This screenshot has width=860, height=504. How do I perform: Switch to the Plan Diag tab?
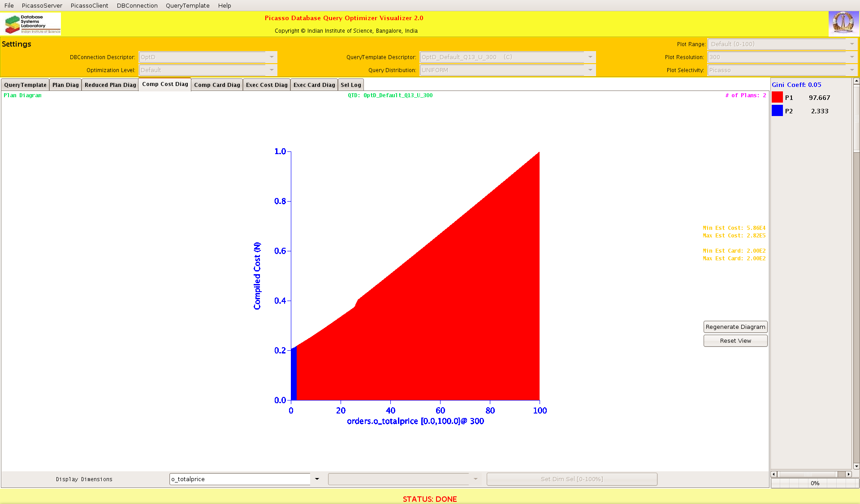pos(65,85)
